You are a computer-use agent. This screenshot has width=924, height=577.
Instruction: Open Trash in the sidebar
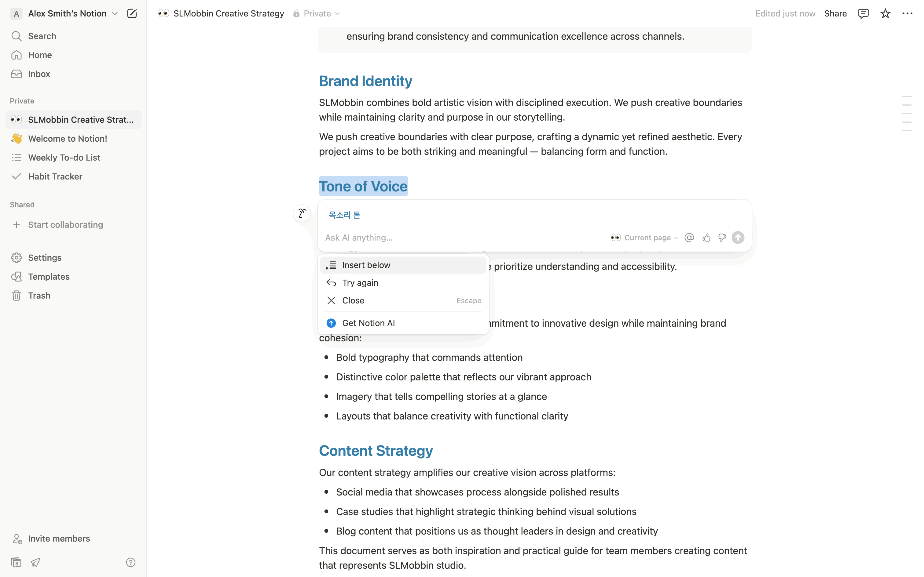click(39, 296)
